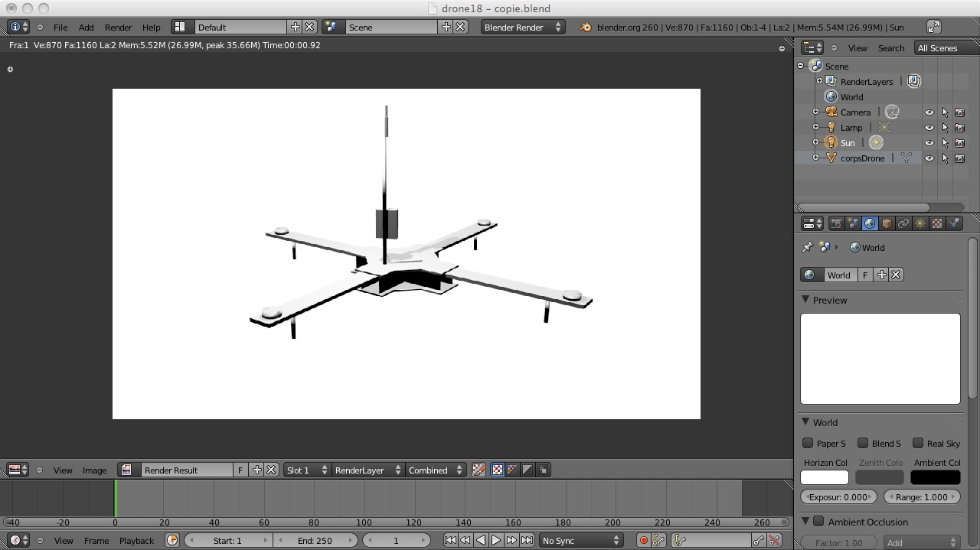Play the animation forward

pyautogui.click(x=496, y=540)
